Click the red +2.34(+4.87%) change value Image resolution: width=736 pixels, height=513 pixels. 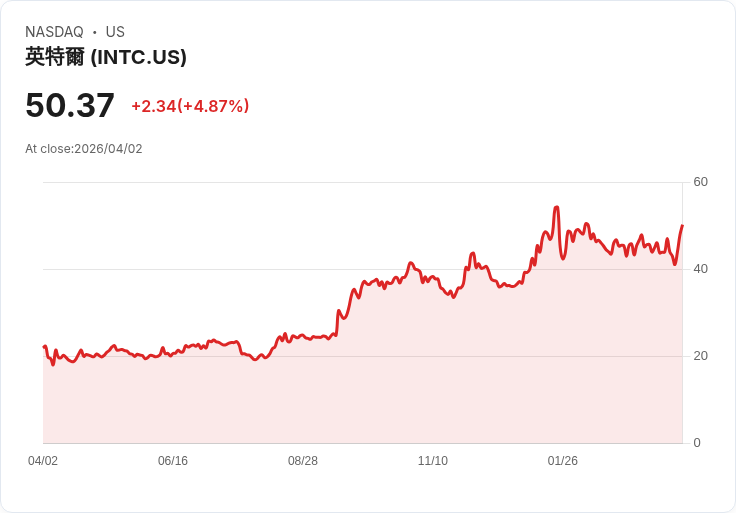(190, 106)
